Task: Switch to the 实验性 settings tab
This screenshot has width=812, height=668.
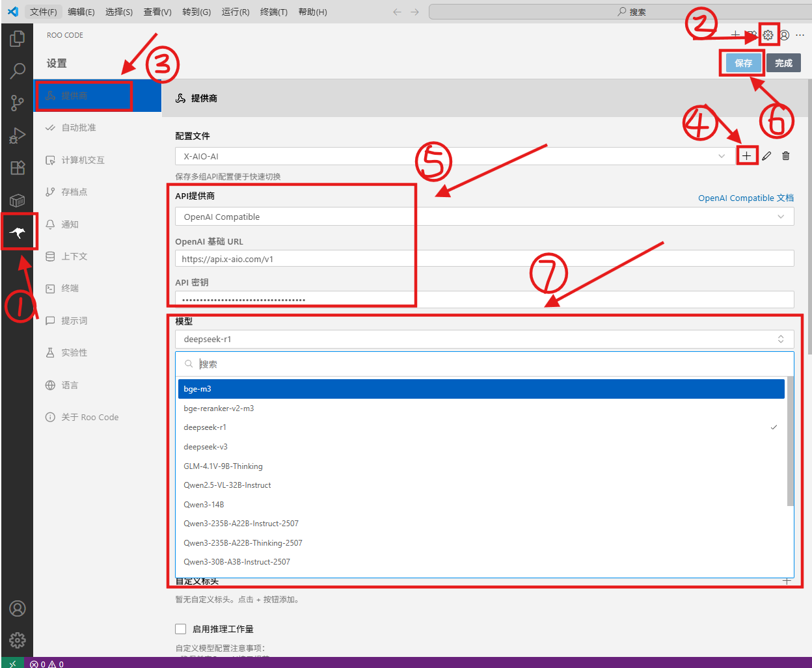Action: pos(98,353)
